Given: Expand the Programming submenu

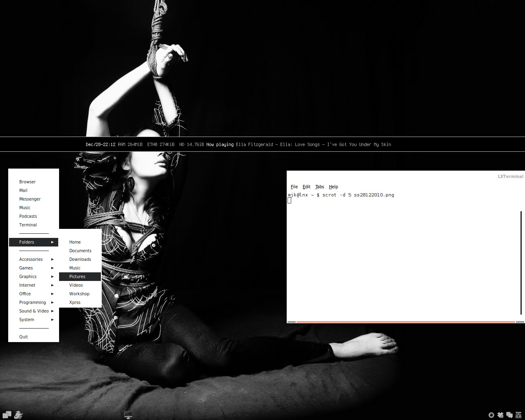Looking at the screenshot, I should [34, 302].
